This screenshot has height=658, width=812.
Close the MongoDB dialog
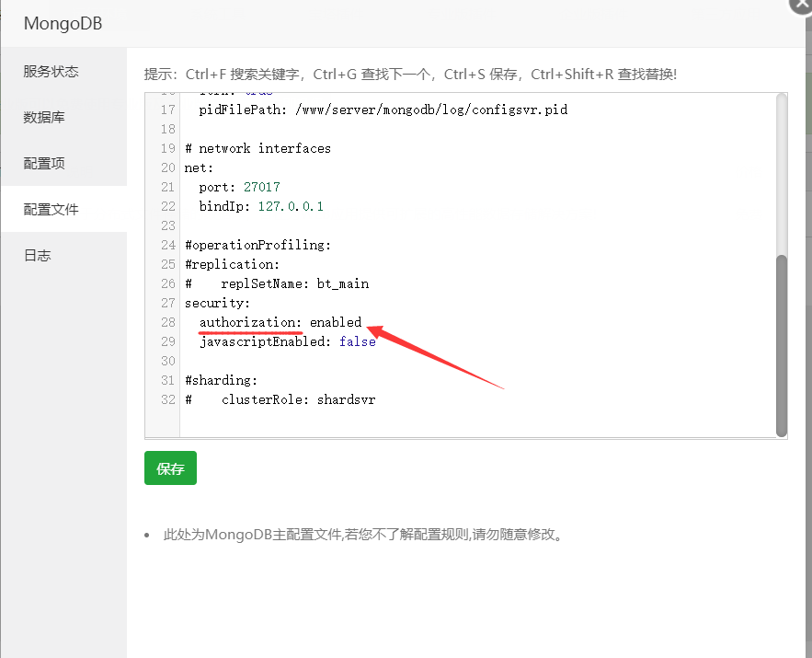pyautogui.click(x=801, y=6)
